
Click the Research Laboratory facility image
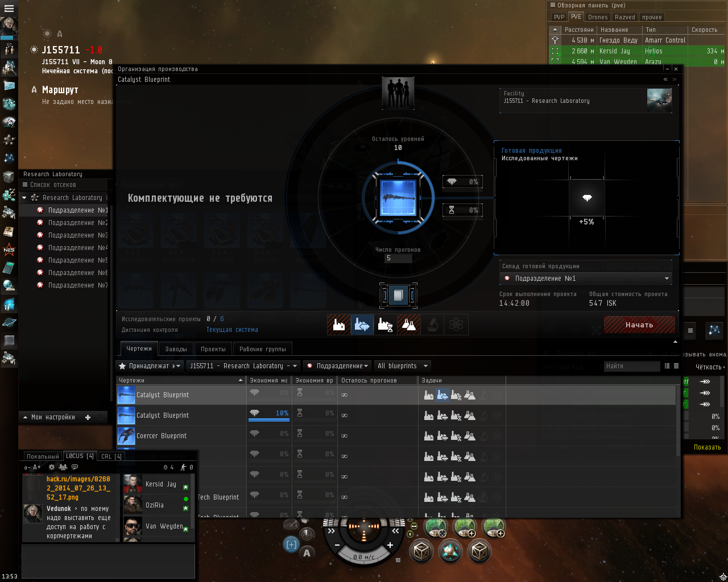pyautogui.click(x=659, y=101)
